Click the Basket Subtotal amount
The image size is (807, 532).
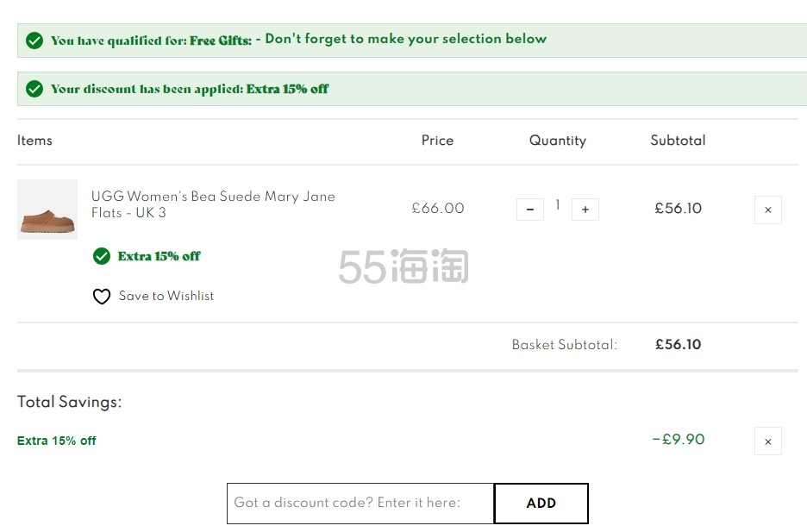[x=678, y=344]
